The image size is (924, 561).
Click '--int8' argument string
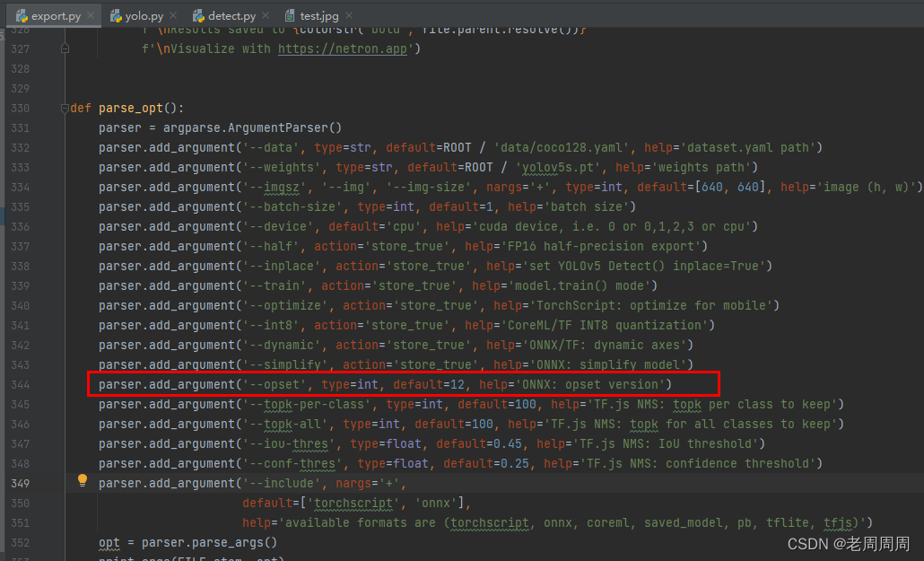coord(271,325)
